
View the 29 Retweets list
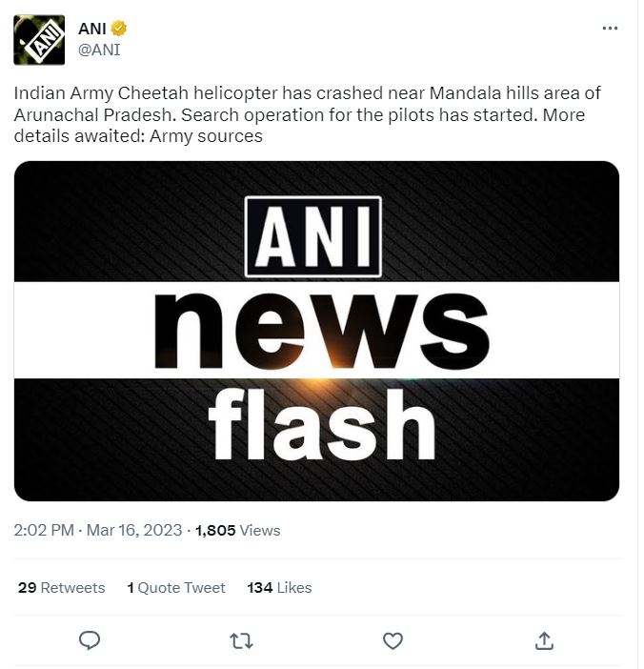[62, 588]
